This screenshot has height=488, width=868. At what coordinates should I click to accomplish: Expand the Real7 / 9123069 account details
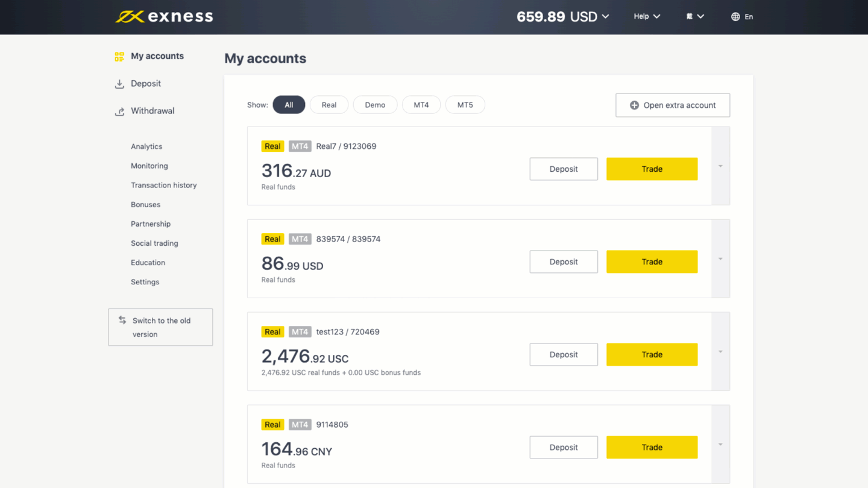click(720, 166)
